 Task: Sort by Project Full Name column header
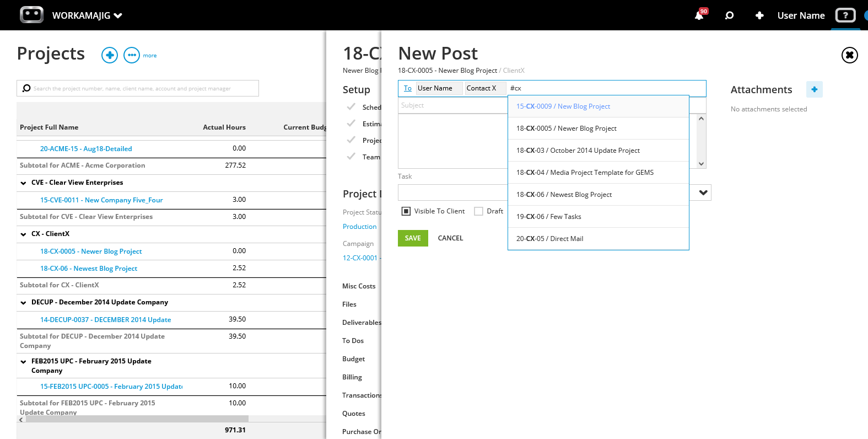click(x=49, y=127)
